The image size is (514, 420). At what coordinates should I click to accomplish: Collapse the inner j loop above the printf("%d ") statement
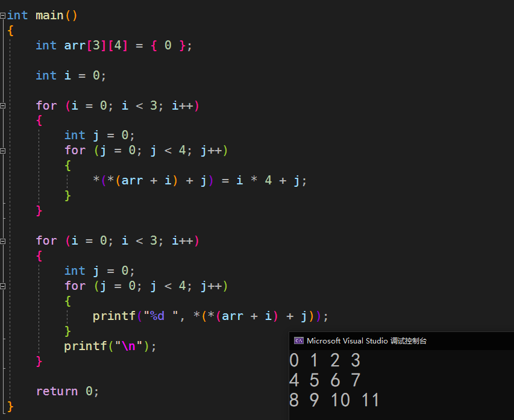pos(2,286)
